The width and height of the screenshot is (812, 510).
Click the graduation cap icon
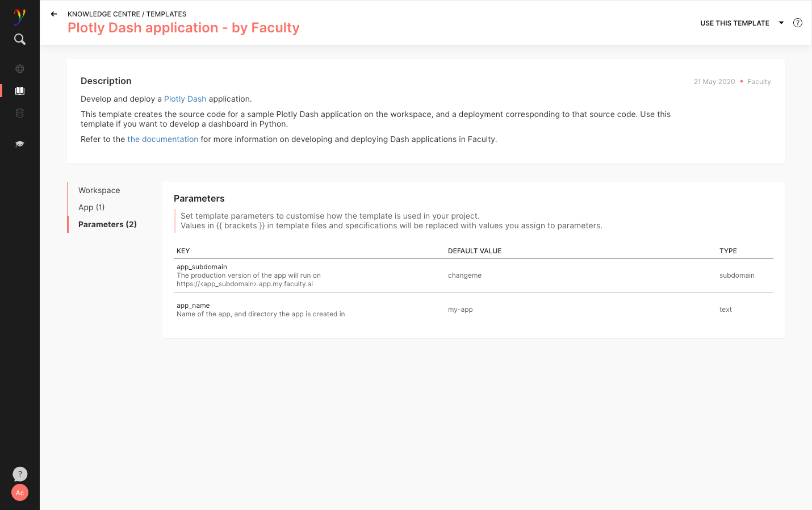click(x=20, y=144)
